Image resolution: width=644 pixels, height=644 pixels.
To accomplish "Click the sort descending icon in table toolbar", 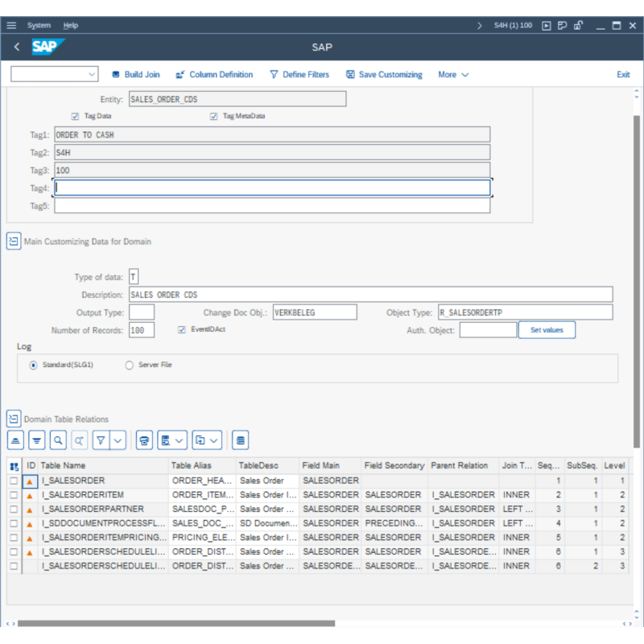I will click(37, 440).
